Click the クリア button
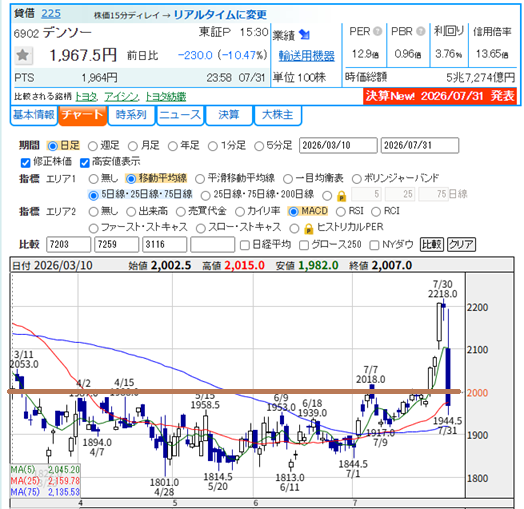The height and width of the screenshot is (509, 524). [x=461, y=245]
